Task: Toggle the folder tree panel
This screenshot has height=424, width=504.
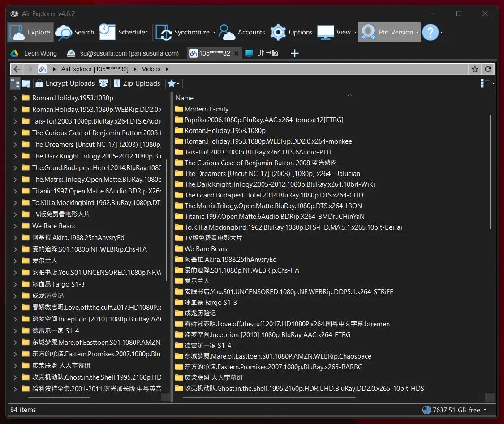Action: (x=15, y=84)
